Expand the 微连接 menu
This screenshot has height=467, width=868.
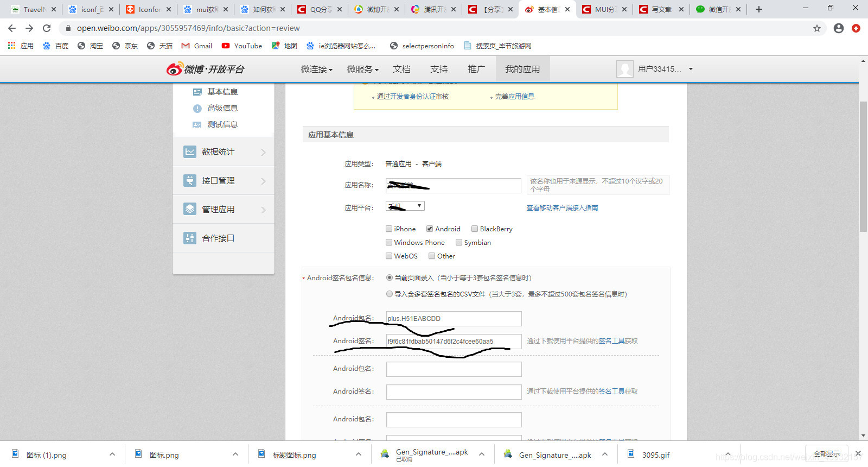(x=317, y=69)
